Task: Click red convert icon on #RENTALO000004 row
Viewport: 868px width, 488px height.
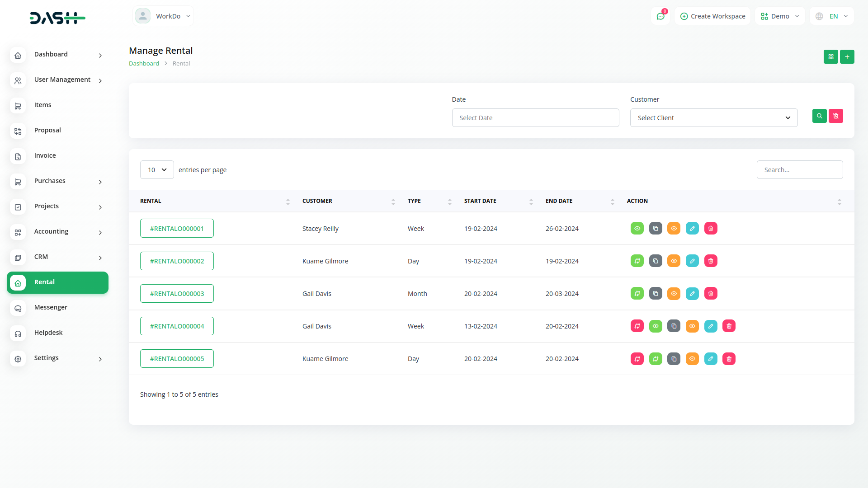Action: click(637, 326)
